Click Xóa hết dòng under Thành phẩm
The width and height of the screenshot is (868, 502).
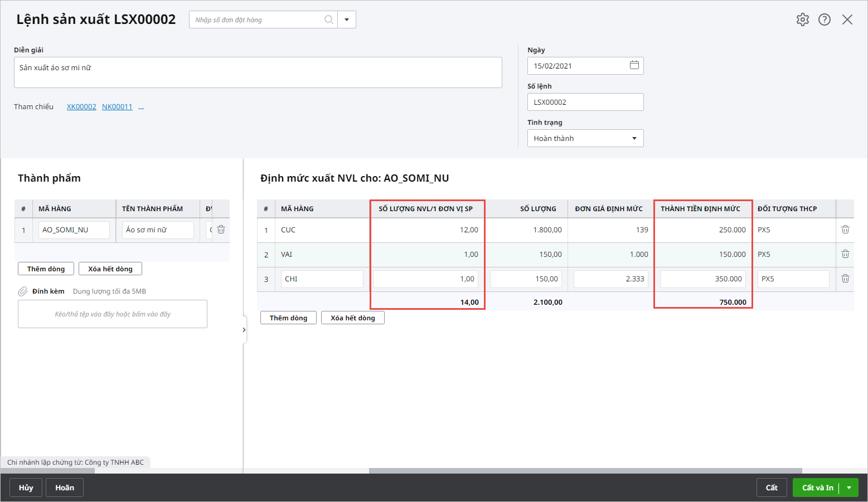pos(110,269)
